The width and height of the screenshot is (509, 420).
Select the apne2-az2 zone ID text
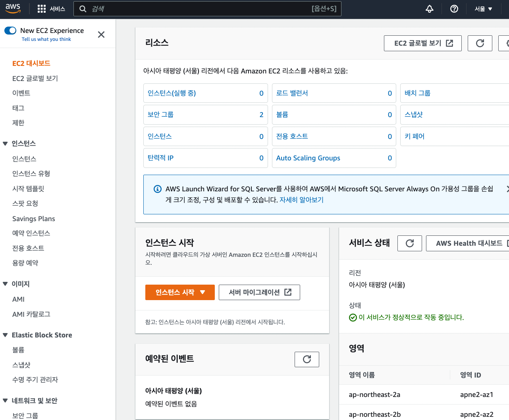click(476, 414)
